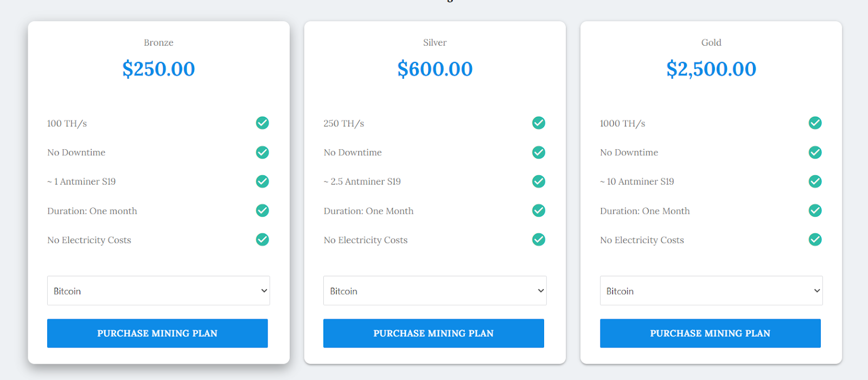Click Silver No Downtime checkmark icon
Screen dimensions: 868x380
tap(539, 152)
